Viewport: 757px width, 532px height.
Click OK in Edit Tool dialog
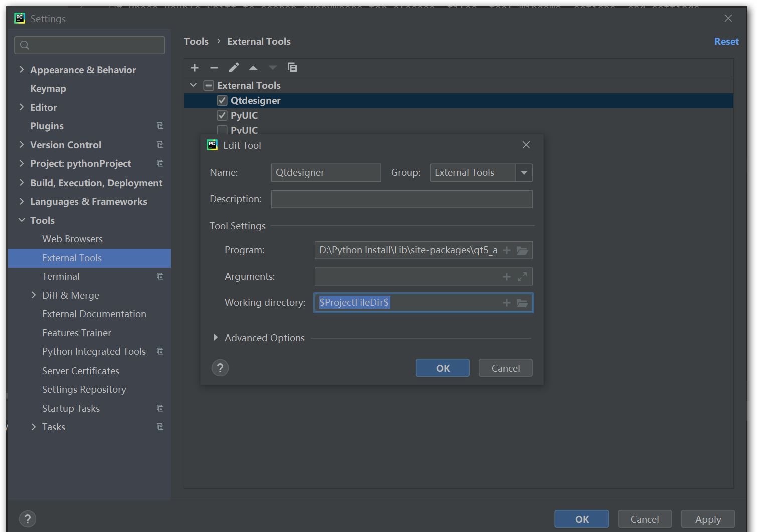click(443, 368)
